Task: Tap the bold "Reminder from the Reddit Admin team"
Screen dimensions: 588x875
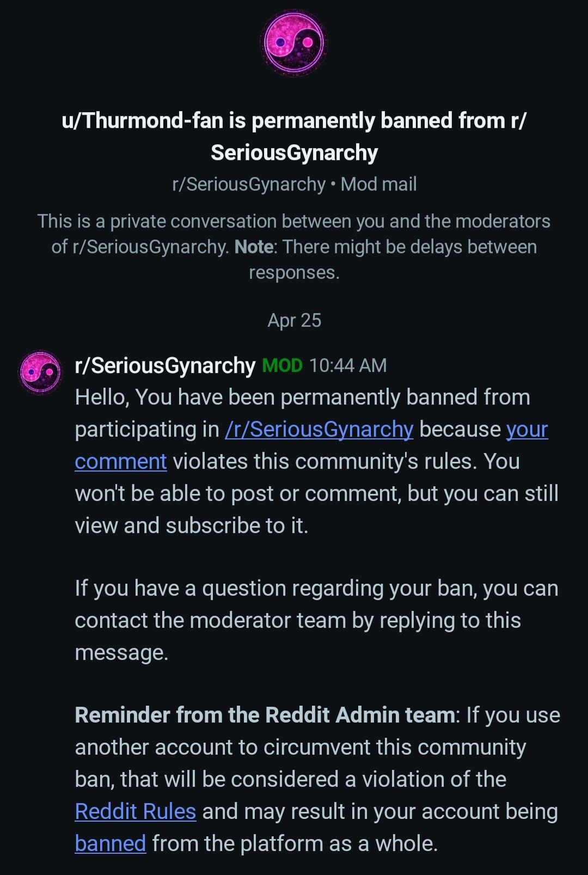Action: click(265, 715)
